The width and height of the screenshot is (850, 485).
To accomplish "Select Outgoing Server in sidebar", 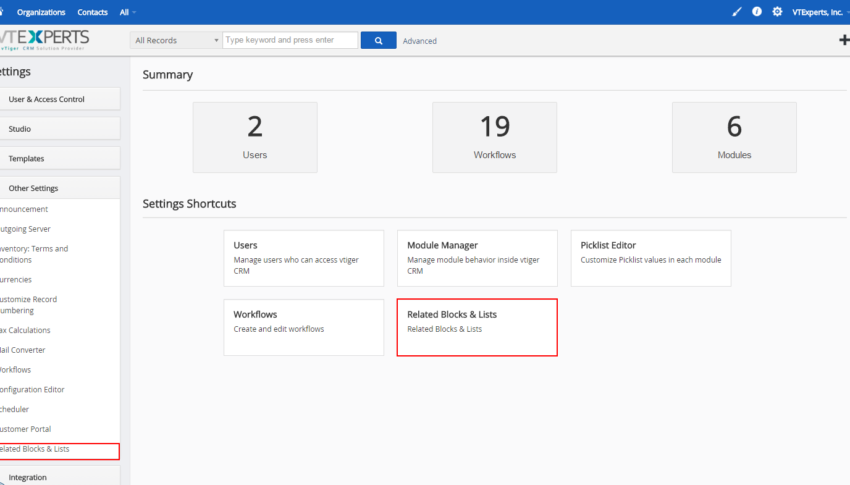I will (x=25, y=229).
